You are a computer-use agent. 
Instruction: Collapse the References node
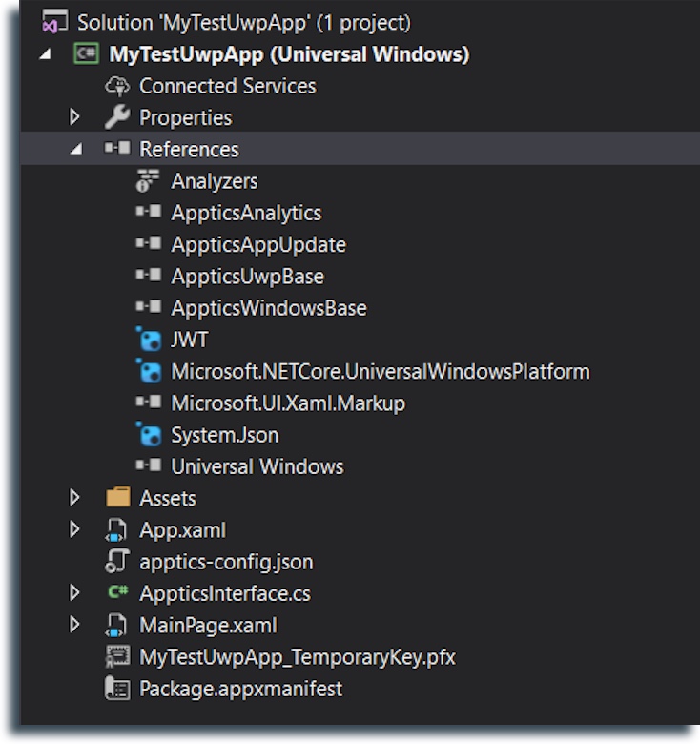point(75,150)
